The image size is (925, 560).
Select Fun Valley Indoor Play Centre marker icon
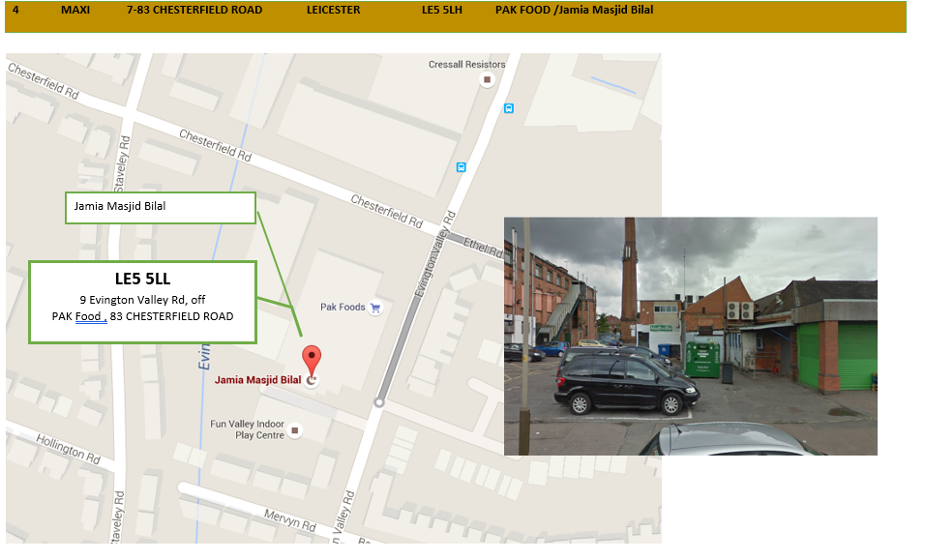click(295, 429)
